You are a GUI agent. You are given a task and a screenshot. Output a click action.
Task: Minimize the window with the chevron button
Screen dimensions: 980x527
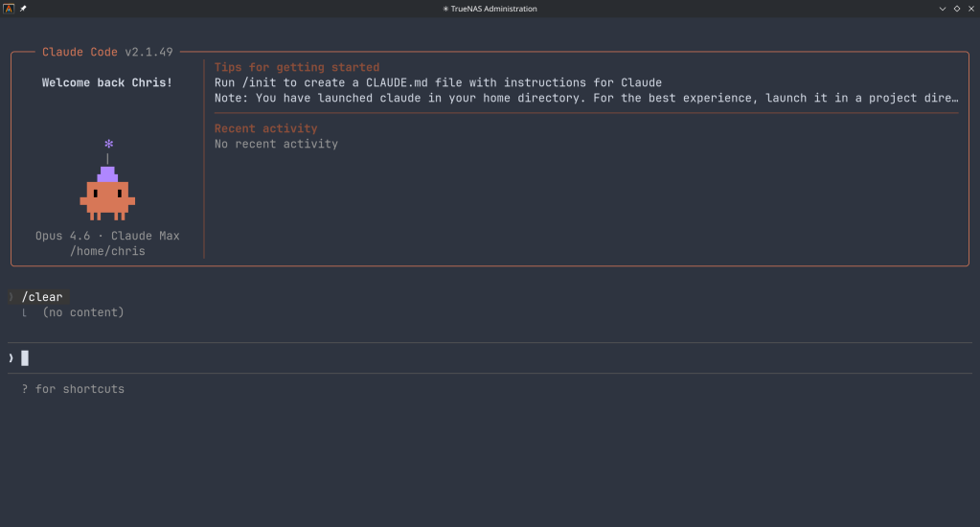click(x=943, y=9)
